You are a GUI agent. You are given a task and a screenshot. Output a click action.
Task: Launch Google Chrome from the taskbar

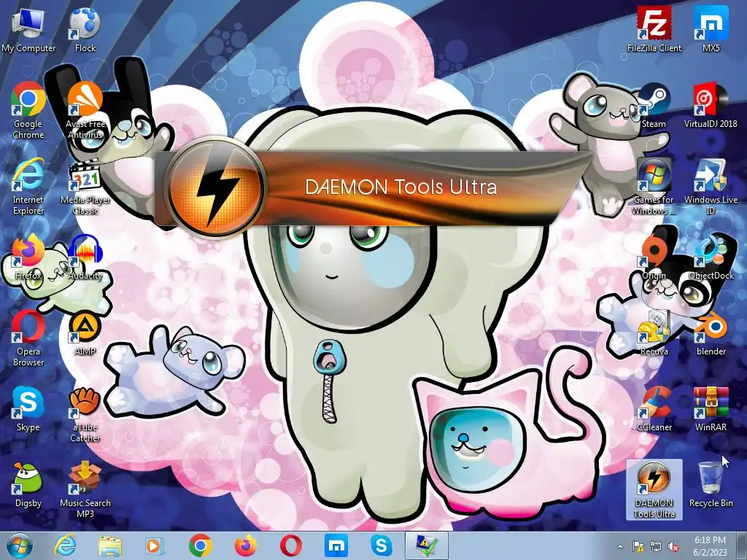tap(201, 545)
